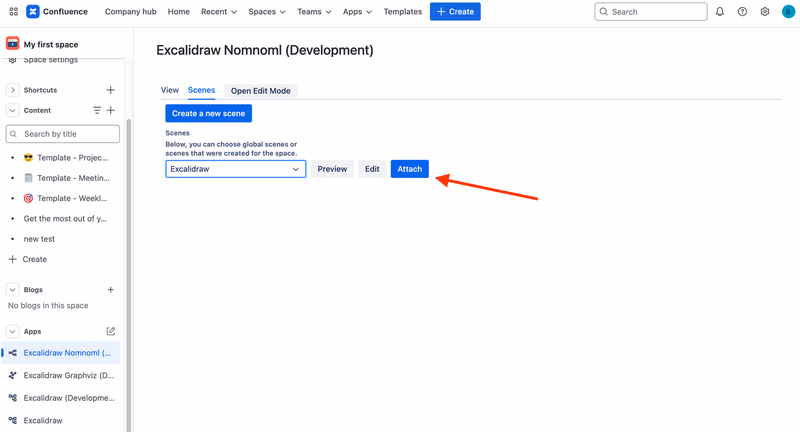
Task: Add content with plus icon
Action: [x=110, y=110]
